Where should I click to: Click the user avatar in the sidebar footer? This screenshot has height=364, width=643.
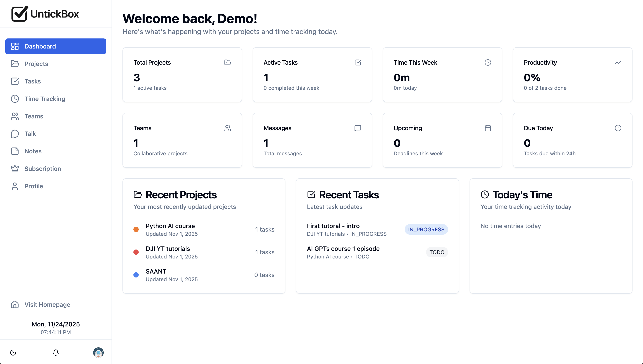[x=98, y=352]
